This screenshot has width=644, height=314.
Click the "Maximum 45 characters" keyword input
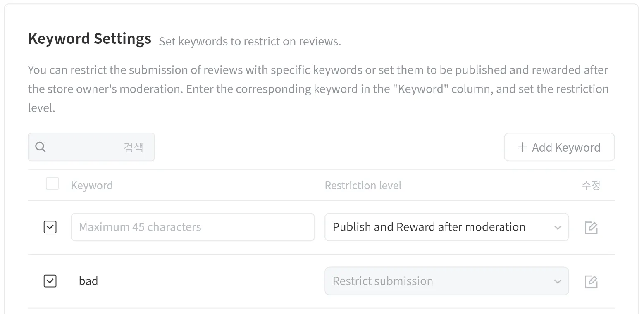[193, 227]
